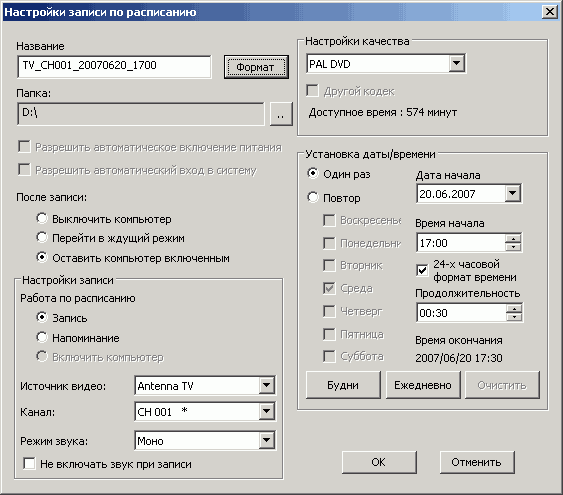
Task: Click the Продолжительность 00:30 field
Action: (462, 313)
